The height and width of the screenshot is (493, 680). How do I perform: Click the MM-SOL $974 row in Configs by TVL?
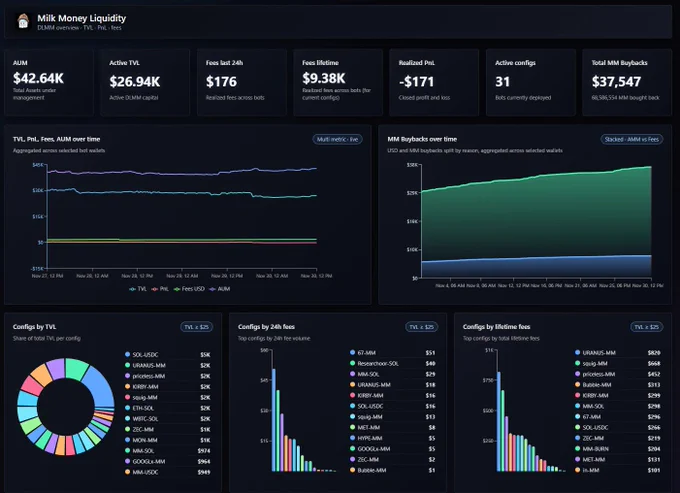pyautogui.click(x=167, y=451)
